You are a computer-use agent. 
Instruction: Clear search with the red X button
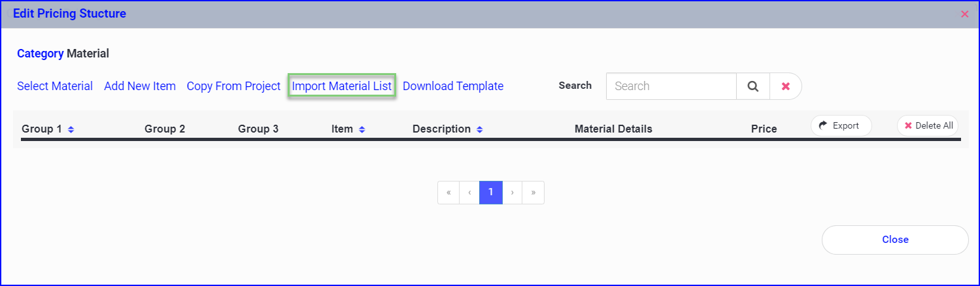click(786, 86)
